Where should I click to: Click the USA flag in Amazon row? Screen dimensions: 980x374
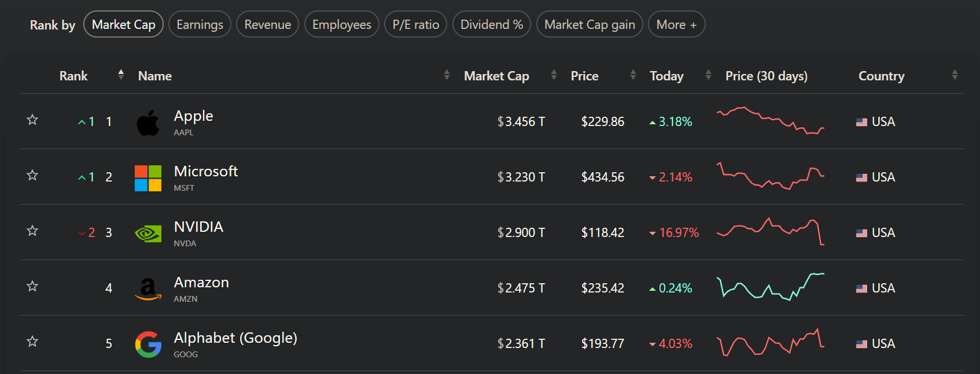click(x=861, y=288)
